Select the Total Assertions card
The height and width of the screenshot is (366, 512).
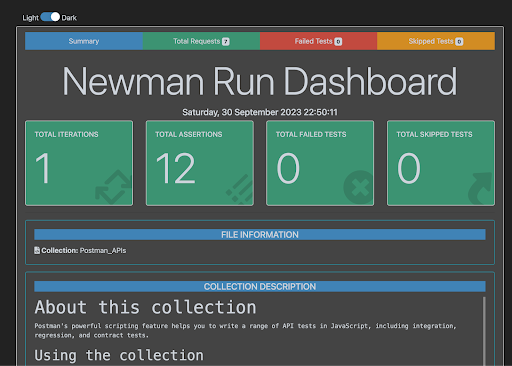point(200,163)
